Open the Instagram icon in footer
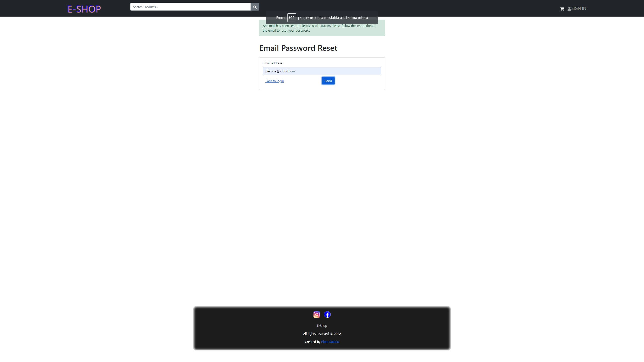Image resolution: width=644 pixels, height=362 pixels. 317,314
